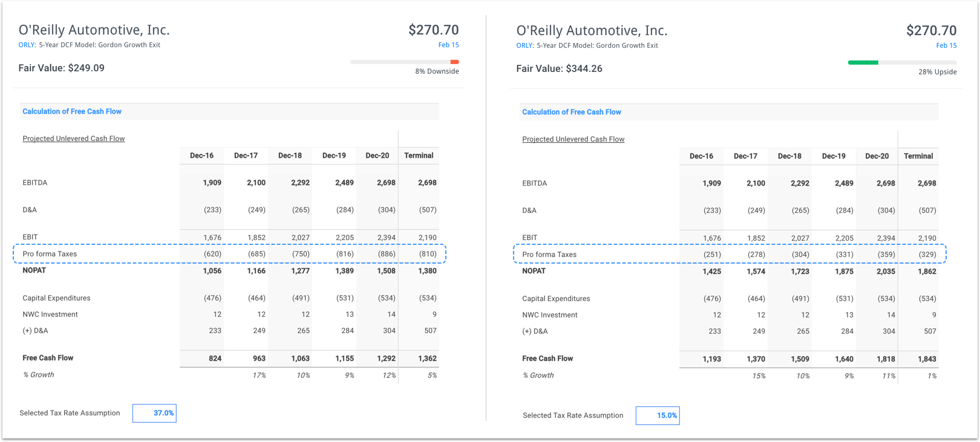Viewport: 980px width, 442px height.
Task: Click Dec-20 column header in right table
Action: [877, 156]
